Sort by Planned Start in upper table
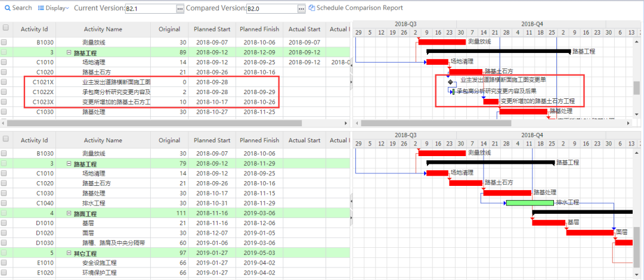This screenshot has height=280, width=644. coord(212,29)
